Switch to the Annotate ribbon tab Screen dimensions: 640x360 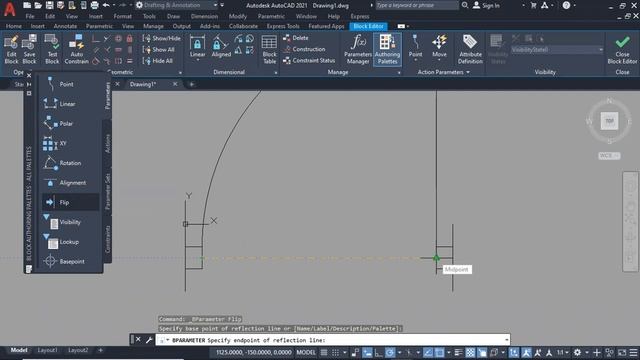tap(65, 26)
